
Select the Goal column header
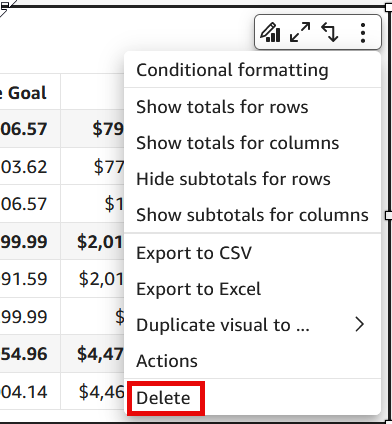pos(30,92)
